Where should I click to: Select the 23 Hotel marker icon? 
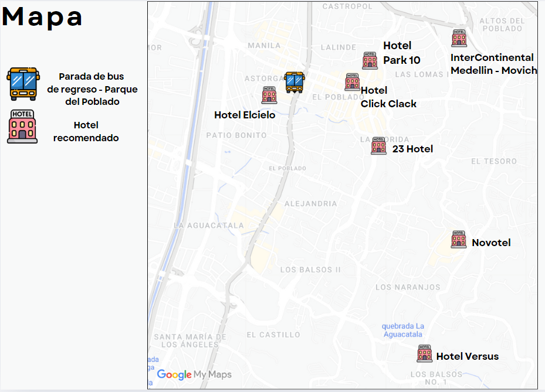tap(378, 146)
